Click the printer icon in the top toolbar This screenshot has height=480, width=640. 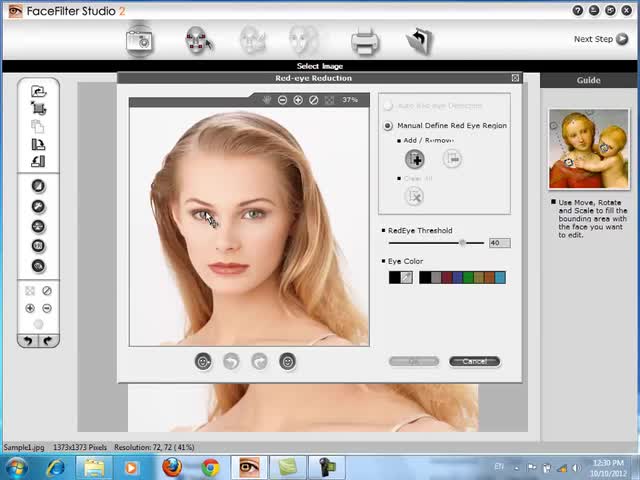tap(365, 41)
